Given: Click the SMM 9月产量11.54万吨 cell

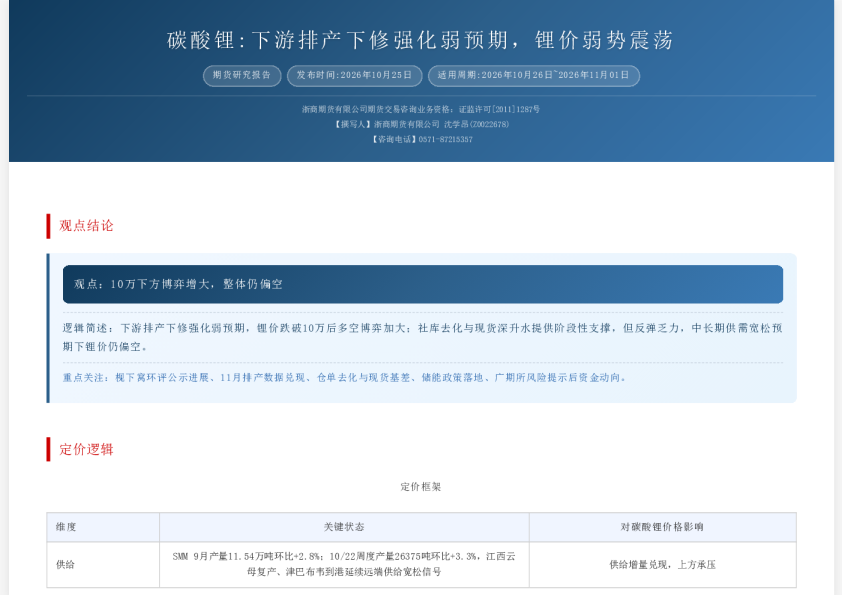Looking at the screenshot, I should point(344,564).
